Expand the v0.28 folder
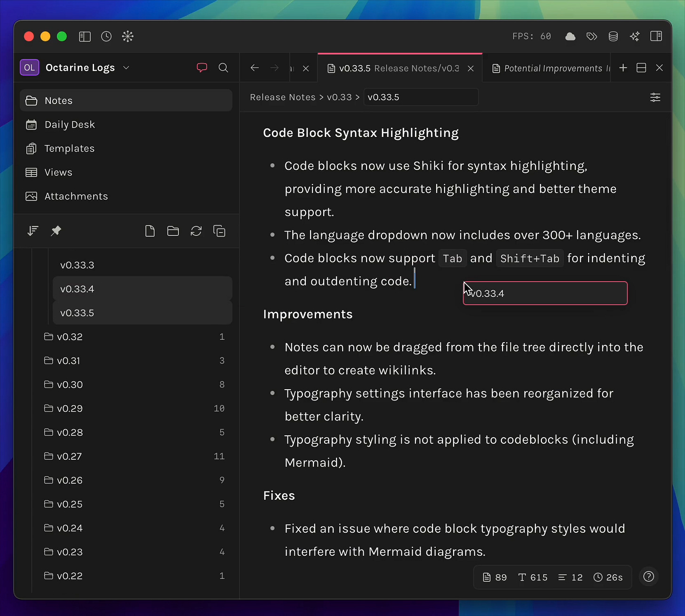The height and width of the screenshot is (616, 685). [x=135, y=432]
